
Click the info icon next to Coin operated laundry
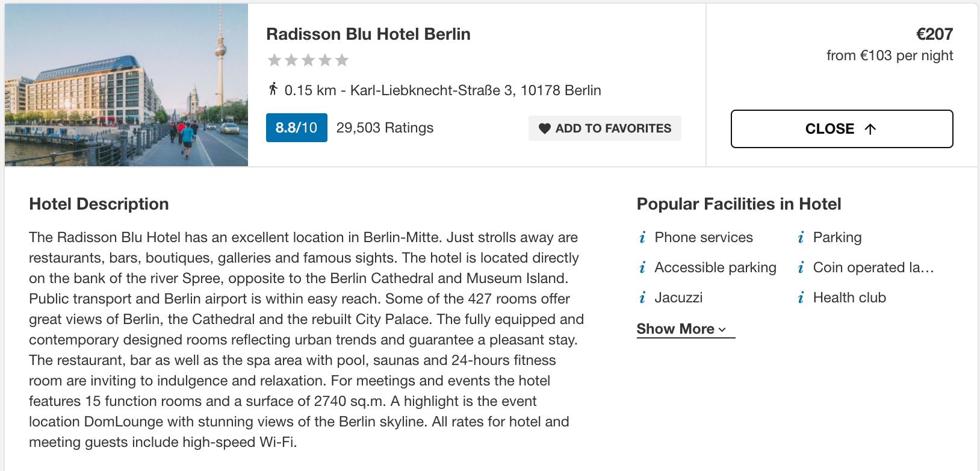pyautogui.click(x=801, y=268)
